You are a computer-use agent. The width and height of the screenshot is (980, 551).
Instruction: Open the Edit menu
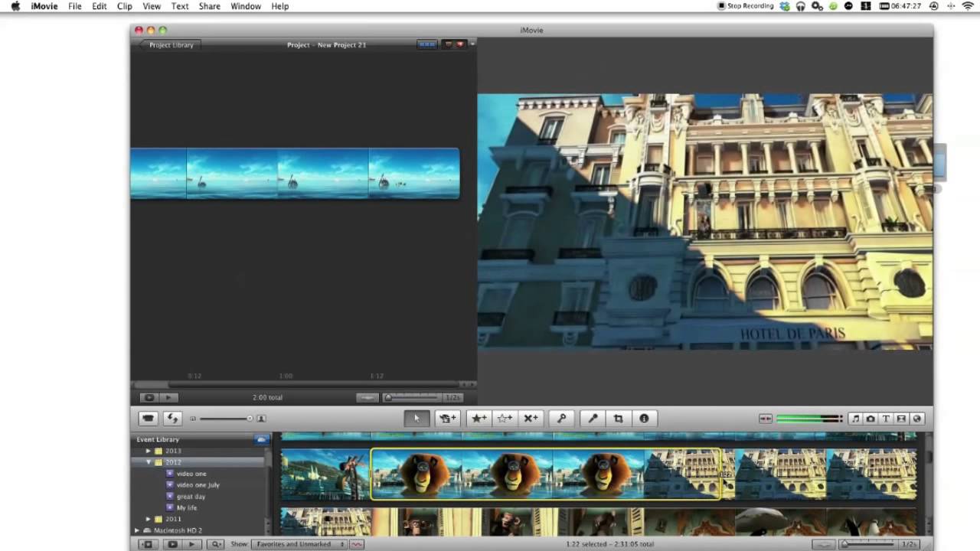point(100,6)
